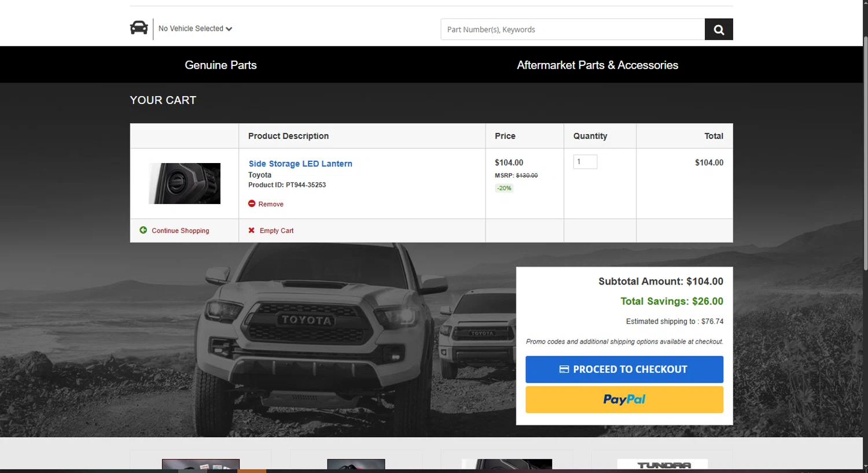The image size is (868, 473).
Task: Click the magnifier search button
Action: click(x=719, y=29)
